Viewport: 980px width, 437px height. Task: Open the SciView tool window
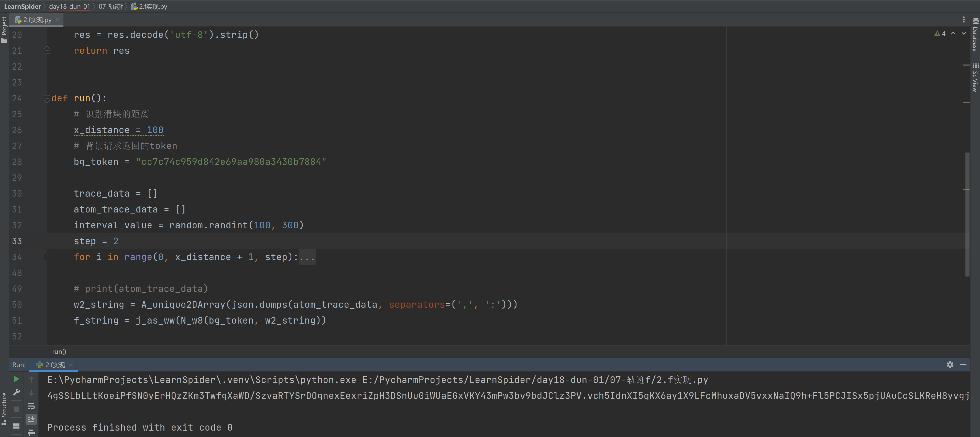point(975,77)
